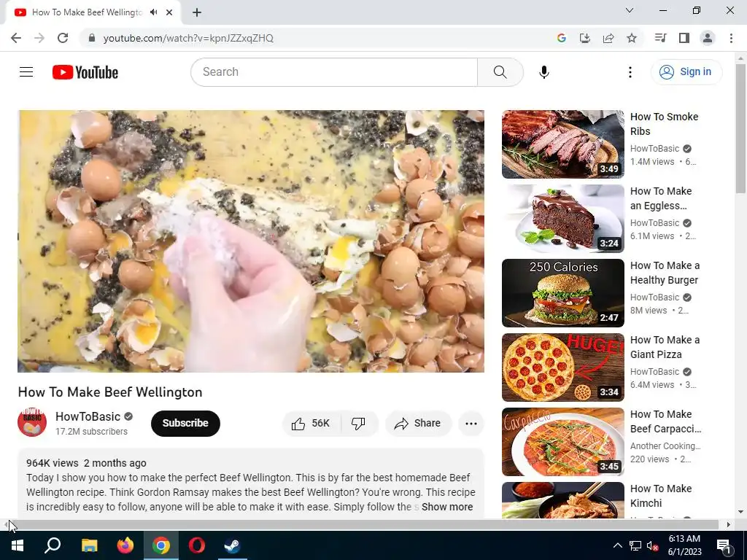Viewport: 747px width, 560px height.
Task: Open How To Smoke Ribs thumbnail
Action: click(x=562, y=144)
